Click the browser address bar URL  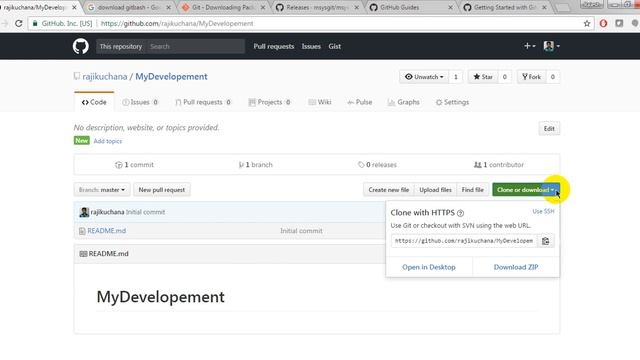coord(177,24)
